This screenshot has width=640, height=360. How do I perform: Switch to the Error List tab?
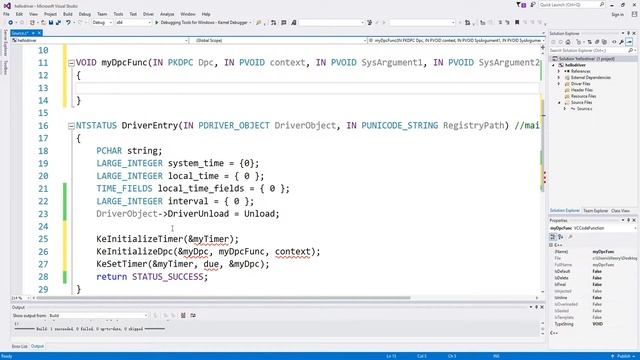pyautogui.click(x=19, y=347)
